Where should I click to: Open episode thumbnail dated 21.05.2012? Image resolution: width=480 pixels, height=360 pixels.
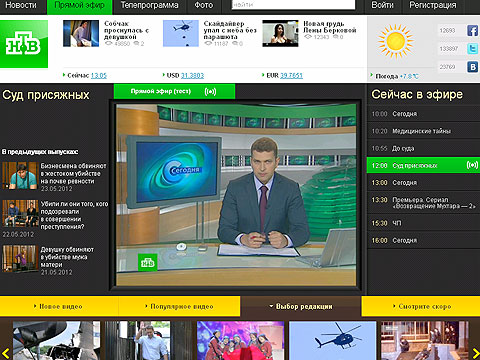20,259
